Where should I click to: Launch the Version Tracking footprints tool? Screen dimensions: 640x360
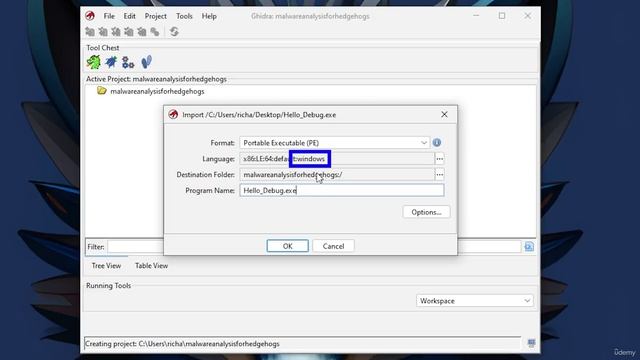click(146, 62)
